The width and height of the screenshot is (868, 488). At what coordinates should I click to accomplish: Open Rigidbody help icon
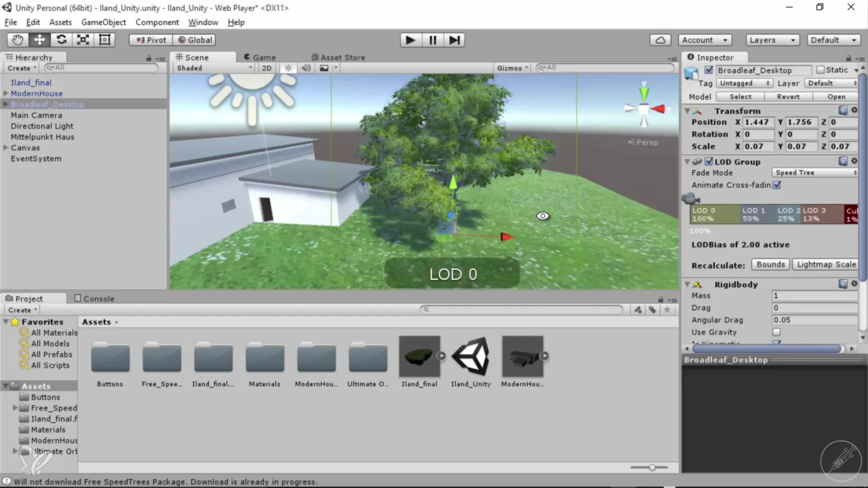(x=843, y=284)
